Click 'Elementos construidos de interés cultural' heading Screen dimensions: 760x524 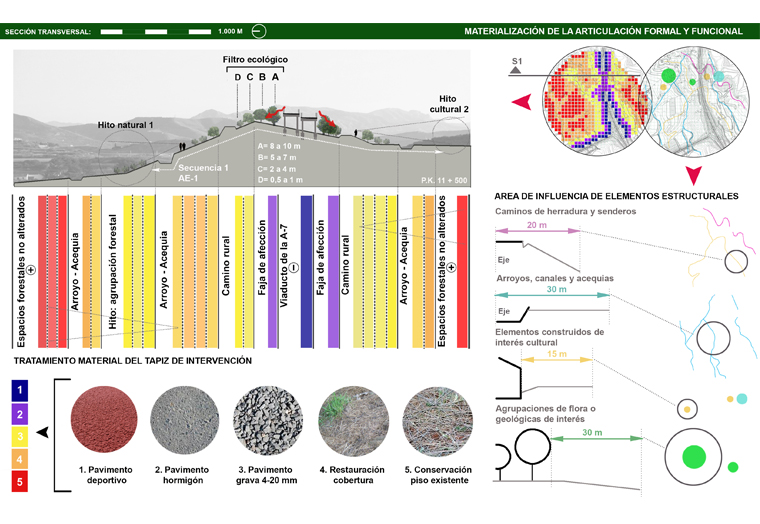click(x=550, y=337)
